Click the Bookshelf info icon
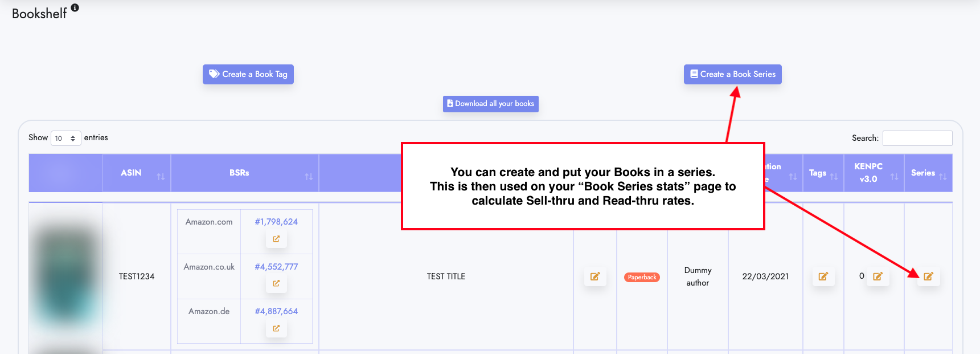The image size is (980, 354). (x=75, y=7)
